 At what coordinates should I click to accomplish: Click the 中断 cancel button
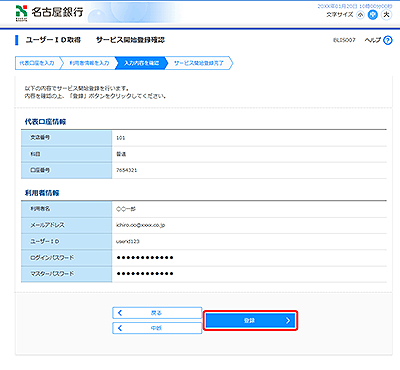point(157,328)
